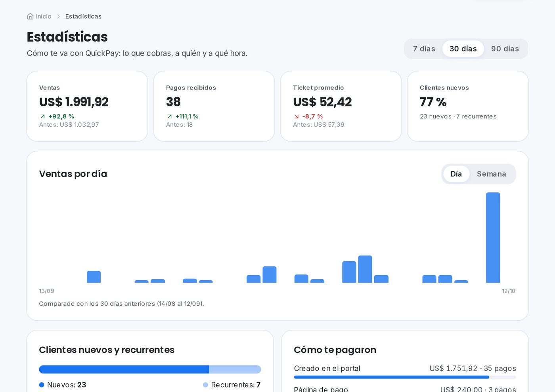
Task: Click the US$ 1.751,92 · 35 pagos amount
Action: click(473, 368)
